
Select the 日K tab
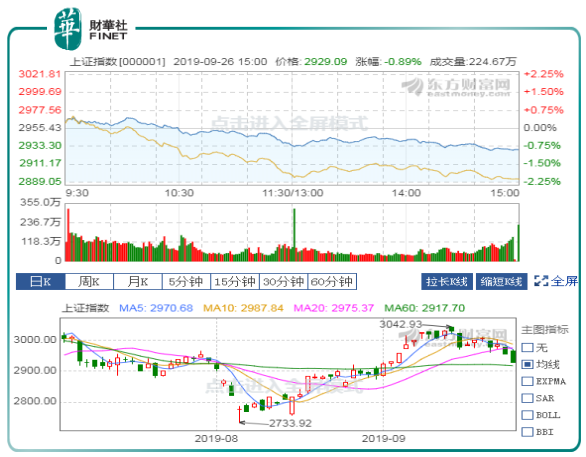pyautogui.click(x=40, y=282)
